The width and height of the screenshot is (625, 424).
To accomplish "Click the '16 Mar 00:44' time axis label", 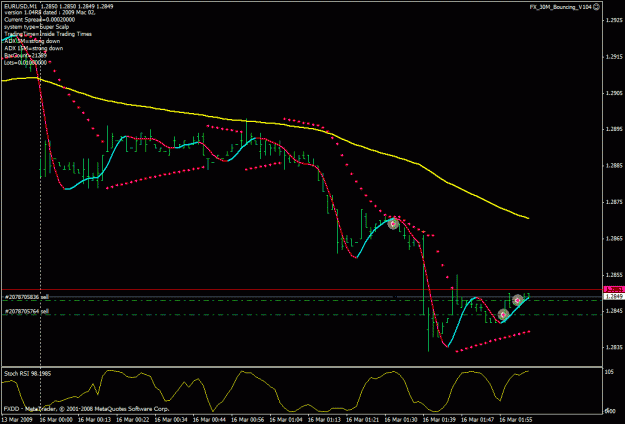I will (x=209, y=420).
